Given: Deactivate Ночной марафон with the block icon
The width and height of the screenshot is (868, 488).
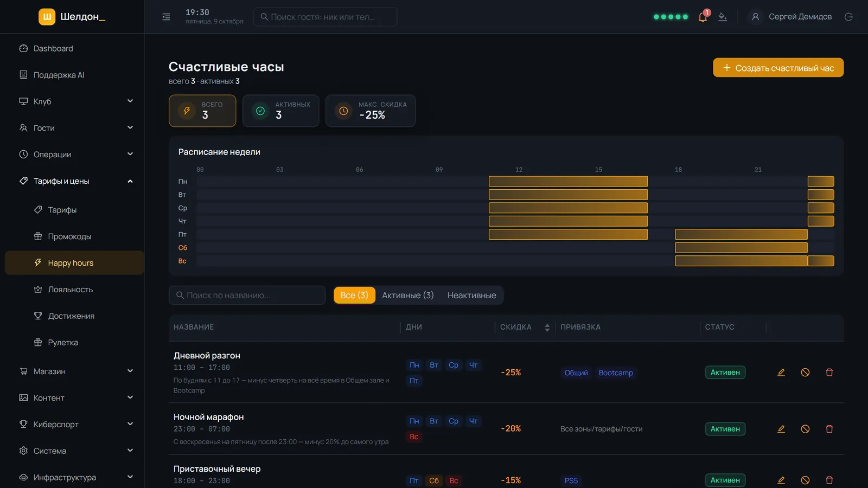Looking at the screenshot, I should 805,429.
